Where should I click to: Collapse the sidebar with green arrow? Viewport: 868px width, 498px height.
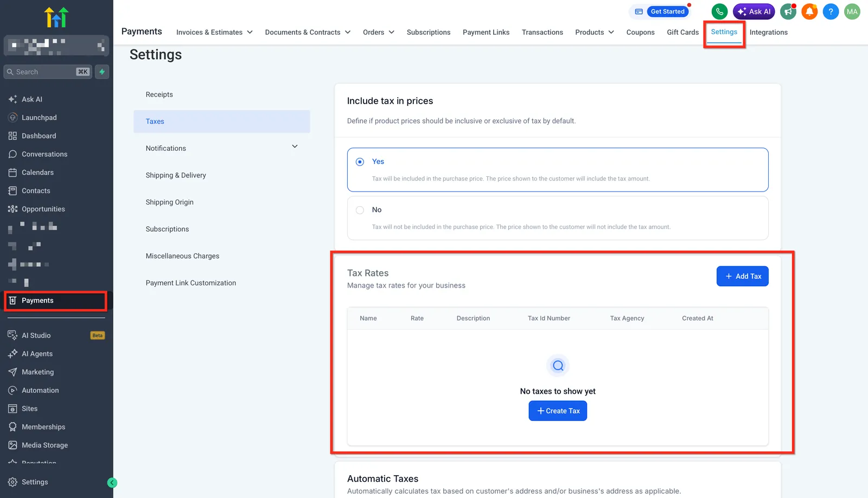click(x=112, y=483)
